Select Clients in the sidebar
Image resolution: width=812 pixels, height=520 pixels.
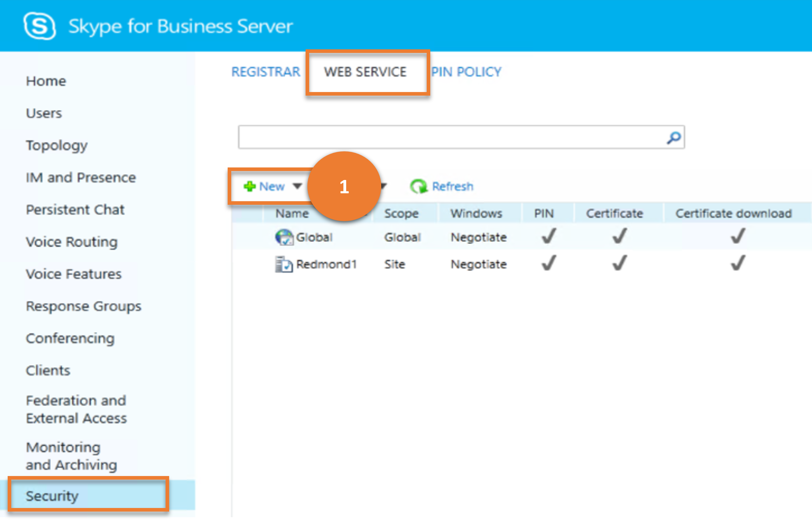coord(48,370)
